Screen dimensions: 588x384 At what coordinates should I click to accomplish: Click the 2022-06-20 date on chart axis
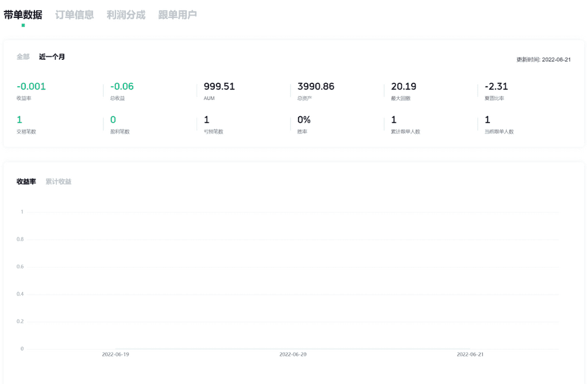[293, 355]
